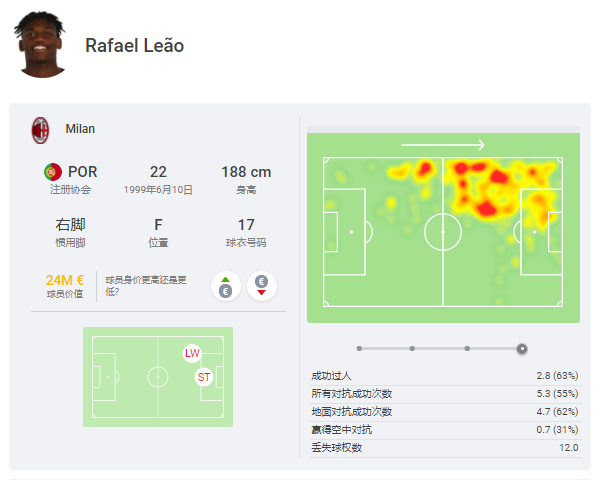Select the second heatmap season dot
Image resolution: width=600 pixels, height=480 pixels.
coord(412,348)
